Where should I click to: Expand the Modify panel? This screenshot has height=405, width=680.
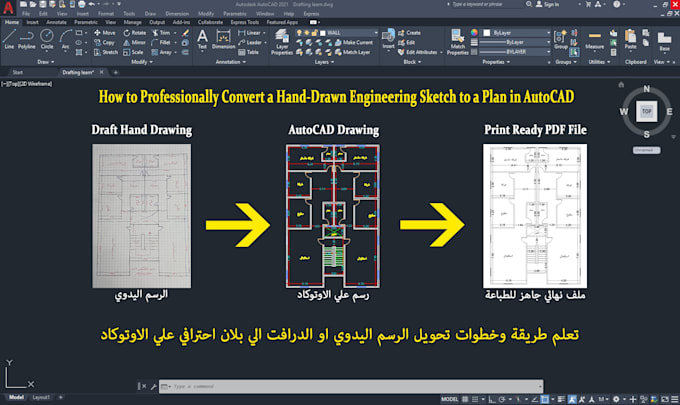point(141,62)
